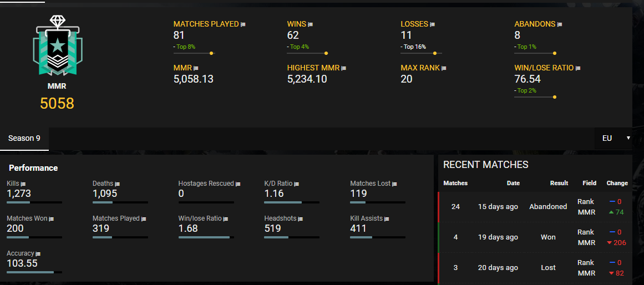Click the red down arrow beside MMR 82
Screen dimensions: 644x285
[612, 273]
